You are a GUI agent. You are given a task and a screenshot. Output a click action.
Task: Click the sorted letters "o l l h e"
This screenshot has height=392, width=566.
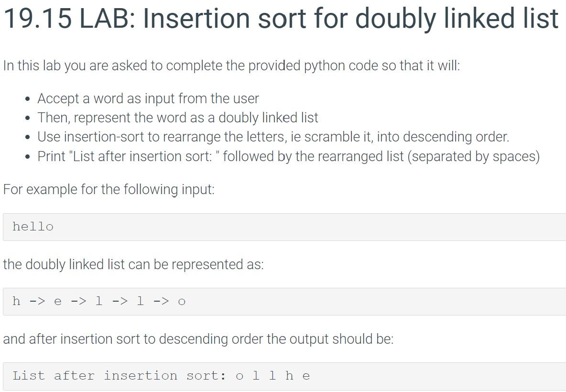[273, 376]
